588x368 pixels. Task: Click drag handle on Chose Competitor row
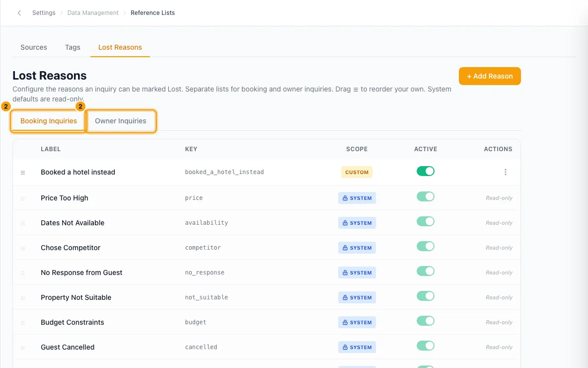click(23, 248)
